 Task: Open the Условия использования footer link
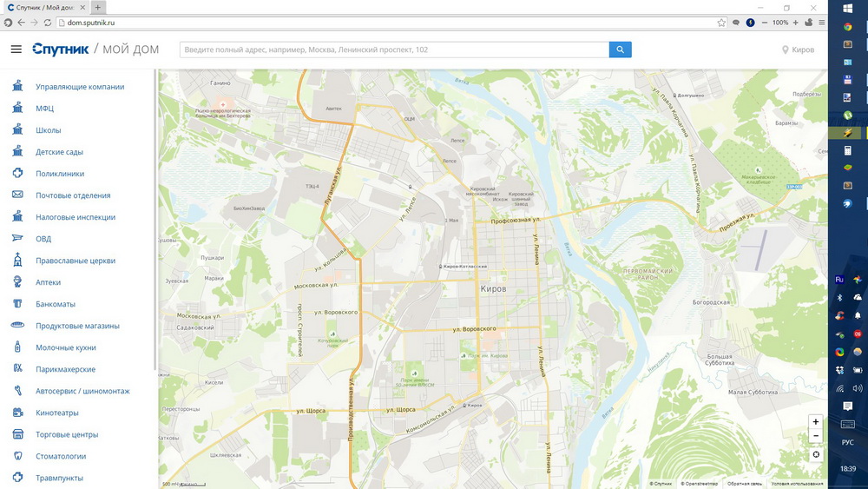(x=797, y=484)
